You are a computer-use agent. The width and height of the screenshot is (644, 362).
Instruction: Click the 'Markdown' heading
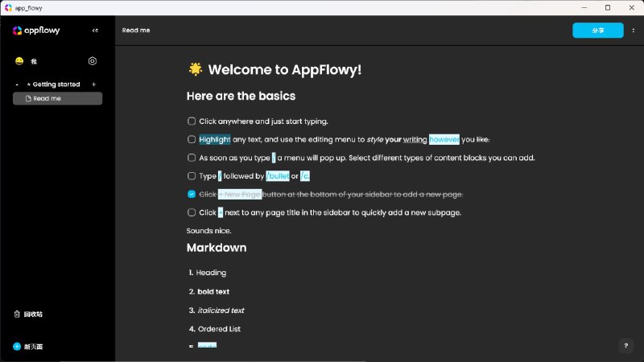tap(217, 248)
